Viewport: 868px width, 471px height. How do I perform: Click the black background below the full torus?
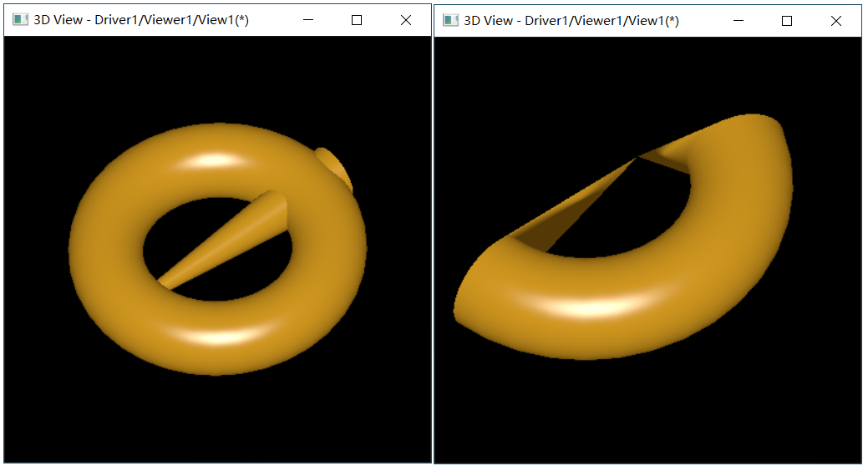pyautogui.click(x=217, y=418)
